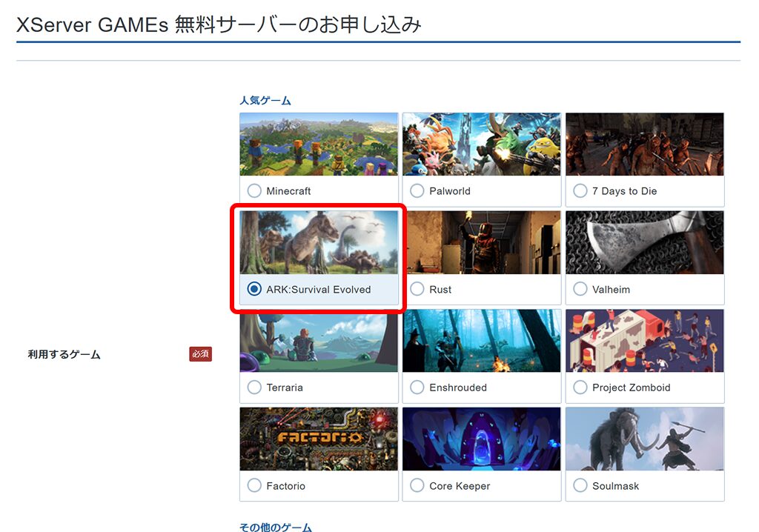Click the Factorio logo thumbnail
This screenshot has height=532, width=759.
pyautogui.click(x=319, y=439)
